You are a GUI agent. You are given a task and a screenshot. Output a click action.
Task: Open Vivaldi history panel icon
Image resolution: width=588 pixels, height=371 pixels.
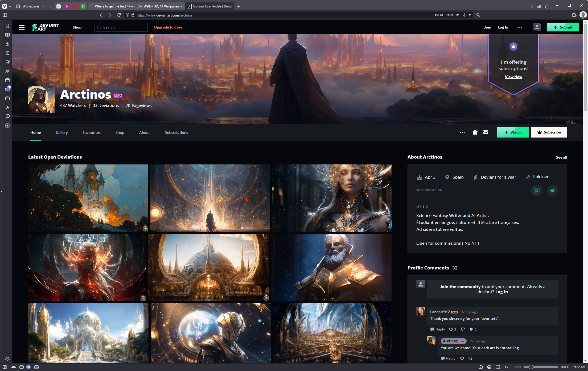pyautogui.click(x=7, y=53)
